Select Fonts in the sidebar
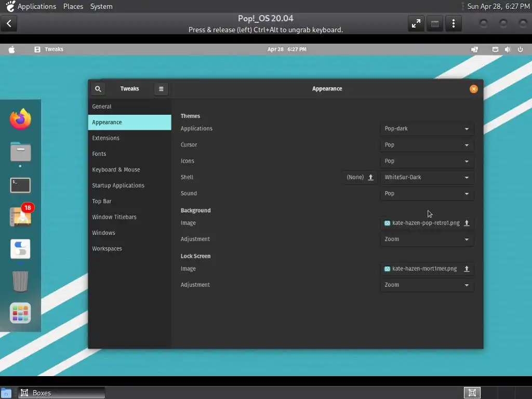This screenshot has height=399, width=532. (x=129, y=154)
